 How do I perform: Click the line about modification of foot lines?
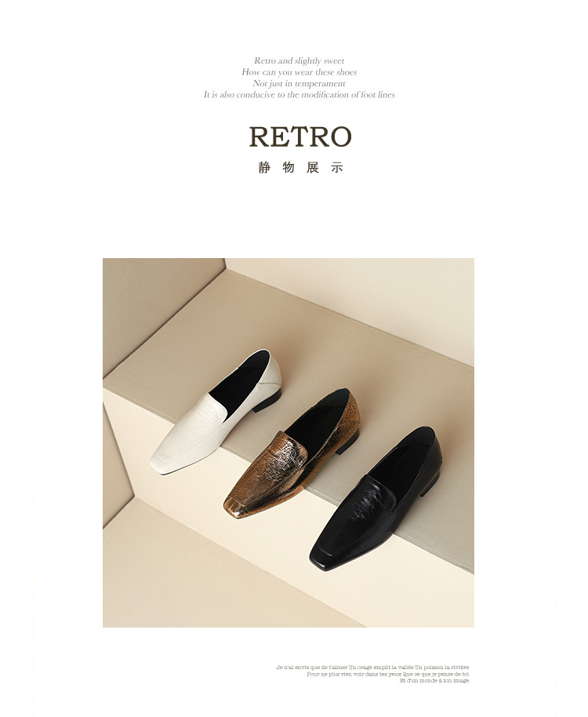pos(299,95)
